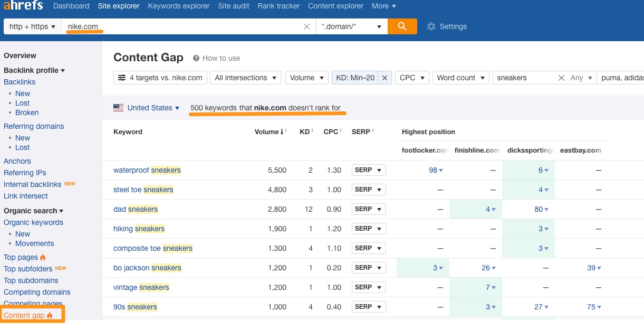644x330 pixels.
Task: Clear the sneakers include-keyword field
Action: (561, 78)
